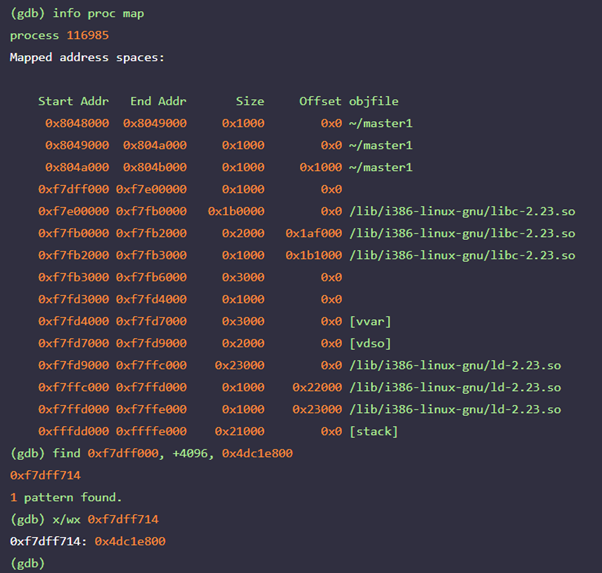The image size is (602, 573).
Task: Click the memory value 0x4dc1e800 in x/wx output
Action: [129, 541]
